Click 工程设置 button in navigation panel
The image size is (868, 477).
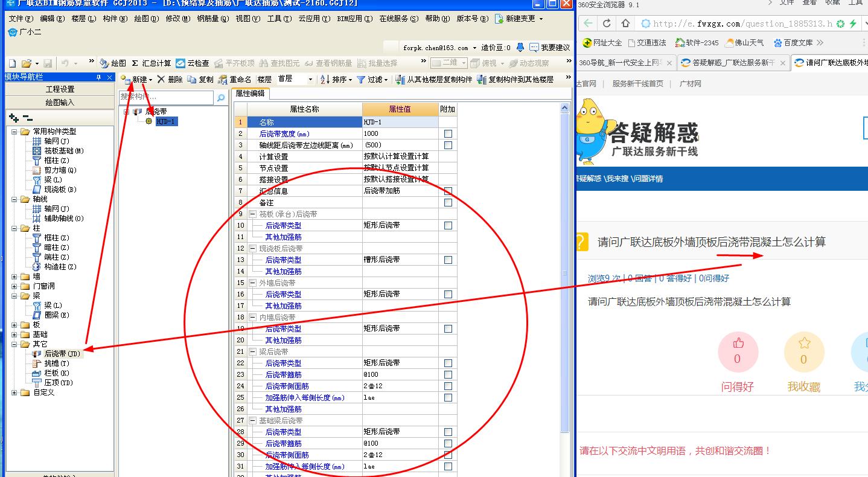click(x=60, y=89)
